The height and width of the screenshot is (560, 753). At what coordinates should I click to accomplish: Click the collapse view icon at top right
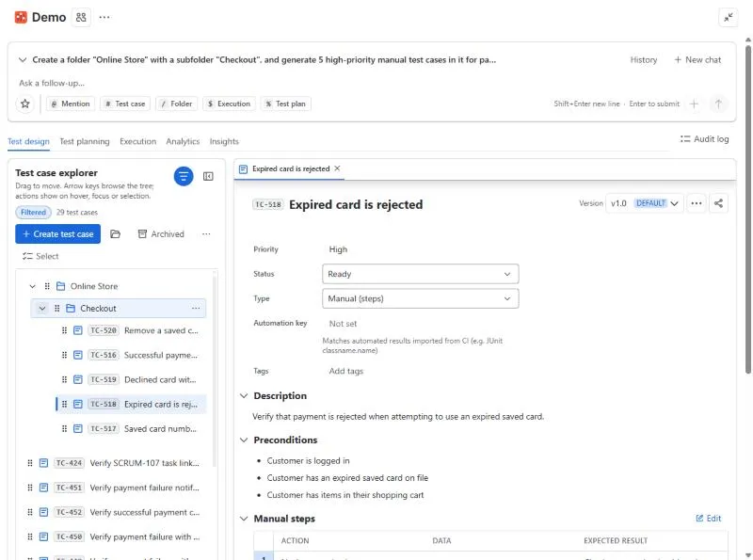point(728,18)
